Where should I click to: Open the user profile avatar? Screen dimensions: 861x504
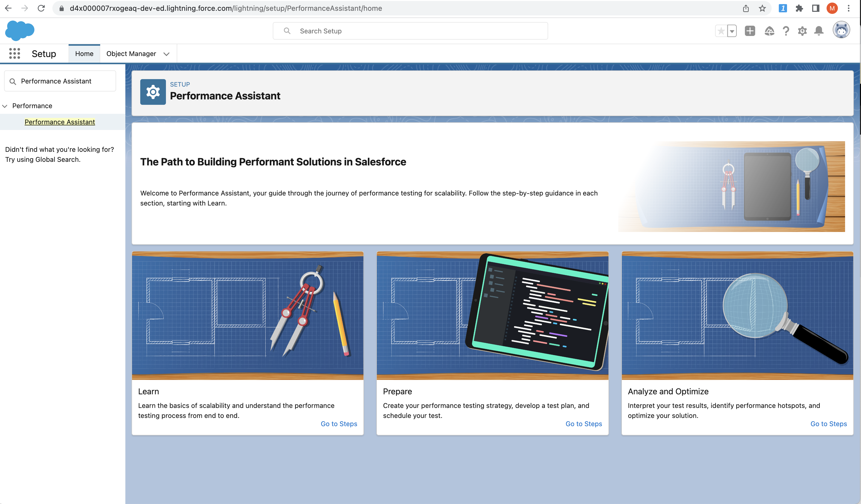(841, 30)
